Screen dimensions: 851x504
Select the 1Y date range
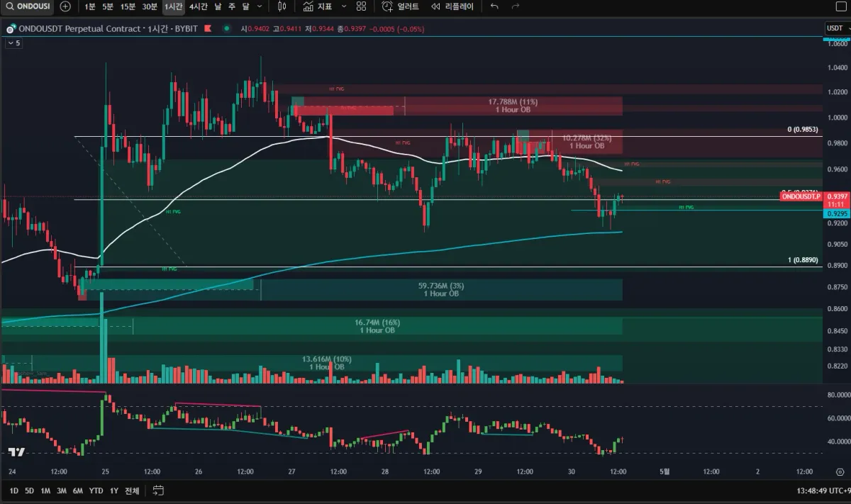coord(113,491)
